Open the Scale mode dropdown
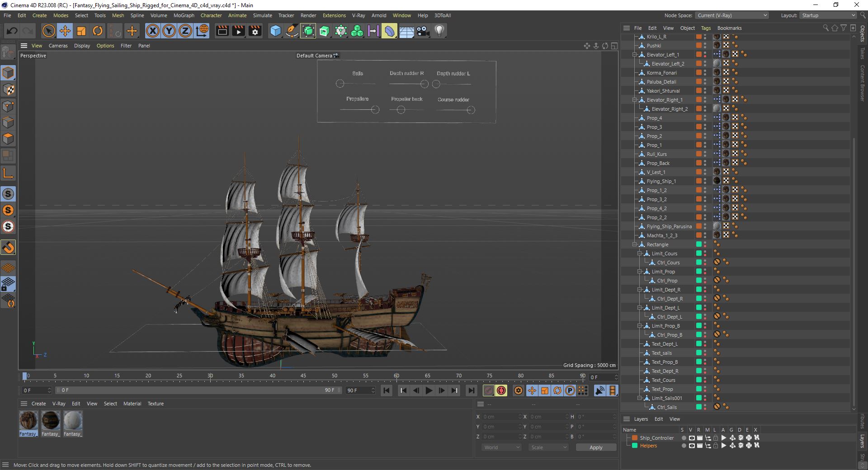This screenshot has height=470, width=868. [x=548, y=447]
